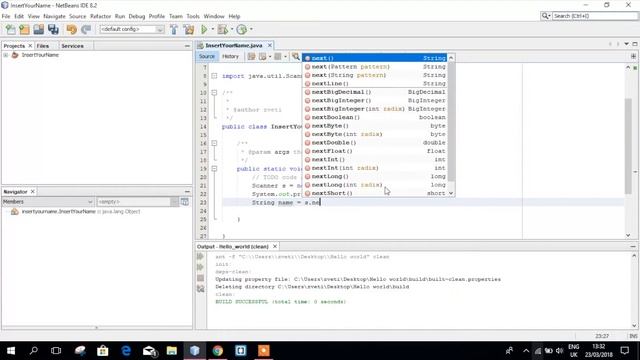Select the InsertYourName.java editor tab
The width and height of the screenshot is (640, 360).
pyautogui.click(x=233, y=45)
